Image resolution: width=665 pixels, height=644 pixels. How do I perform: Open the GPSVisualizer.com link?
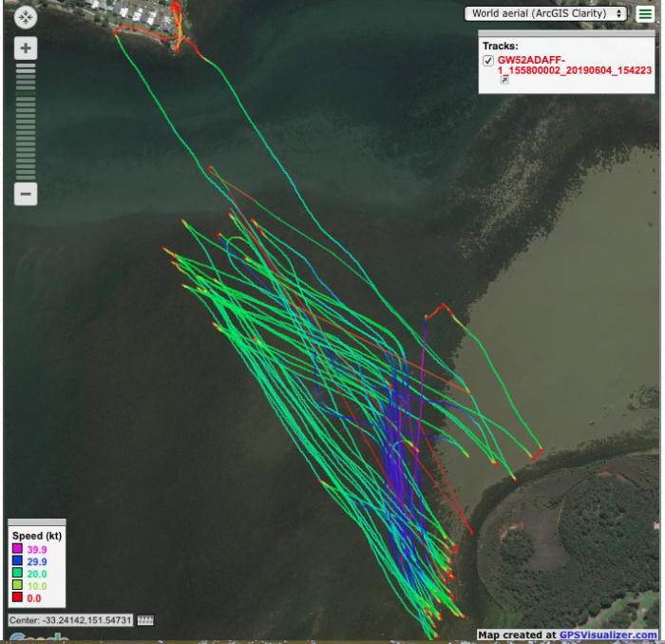(608, 635)
